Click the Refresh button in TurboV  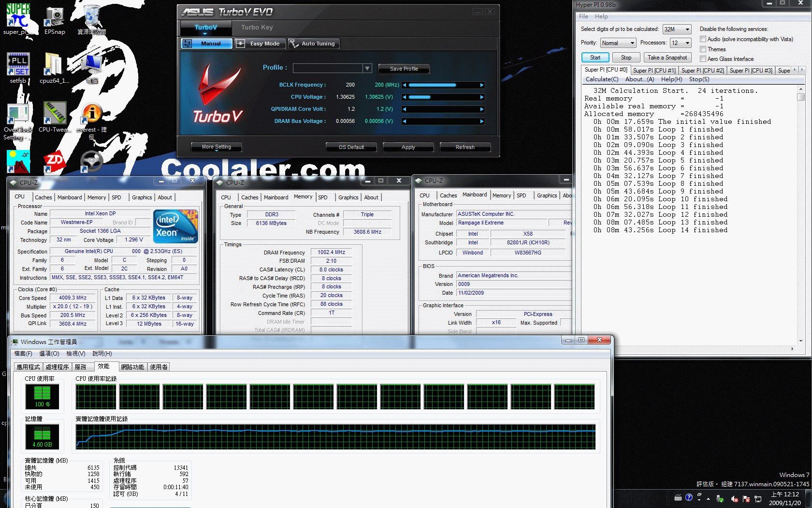pyautogui.click(x=465, y=147)
